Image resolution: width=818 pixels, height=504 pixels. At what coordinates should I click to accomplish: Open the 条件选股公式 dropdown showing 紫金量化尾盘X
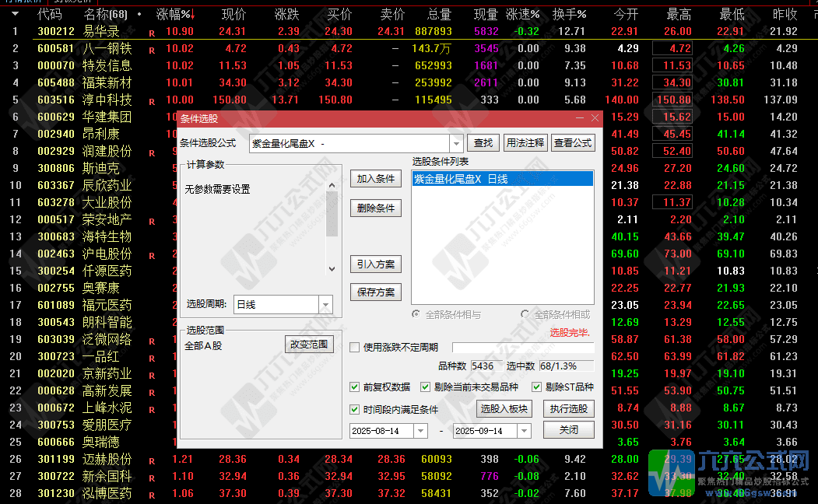[x=457, y=143]
